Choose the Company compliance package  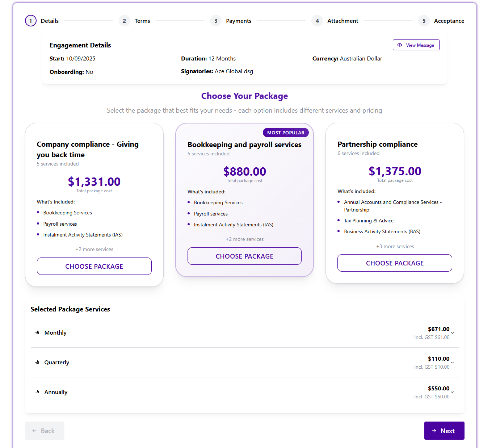[x=94, y=266]
